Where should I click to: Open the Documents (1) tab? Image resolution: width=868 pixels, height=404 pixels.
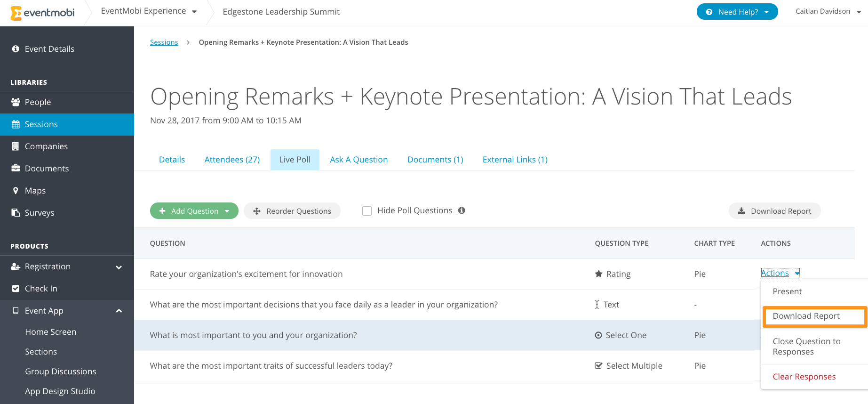(435, 160)
